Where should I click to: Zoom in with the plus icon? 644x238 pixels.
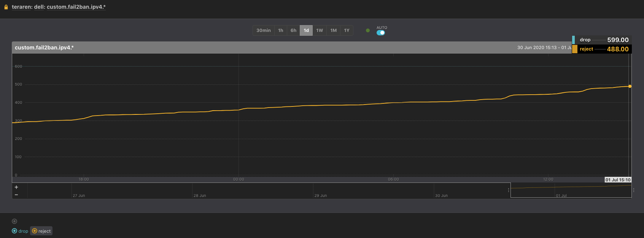16,187
